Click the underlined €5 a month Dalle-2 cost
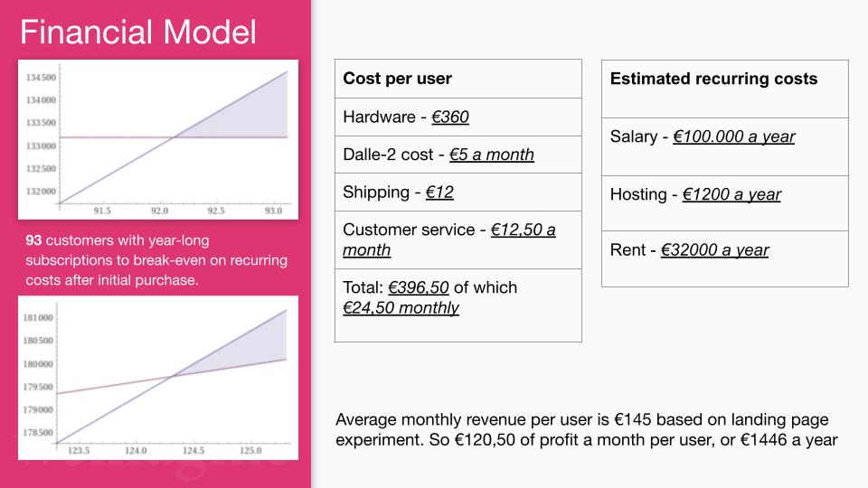Screen dimensions: 868x488 click(492, 155)
